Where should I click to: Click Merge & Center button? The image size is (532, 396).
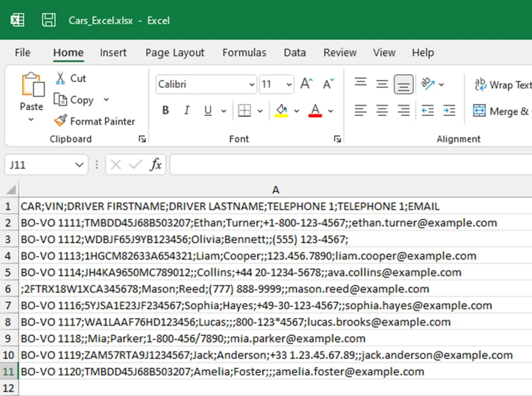(x=502, y=111)
